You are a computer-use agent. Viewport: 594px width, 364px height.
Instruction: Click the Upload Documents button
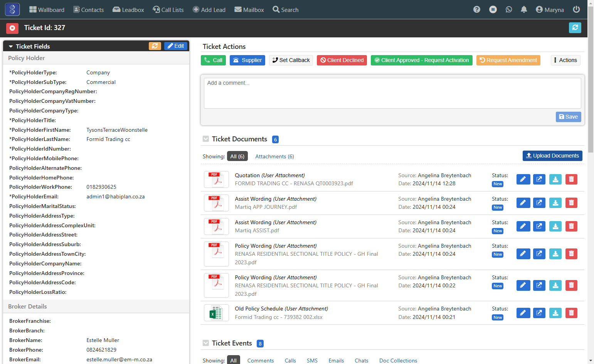coord(552,156)
